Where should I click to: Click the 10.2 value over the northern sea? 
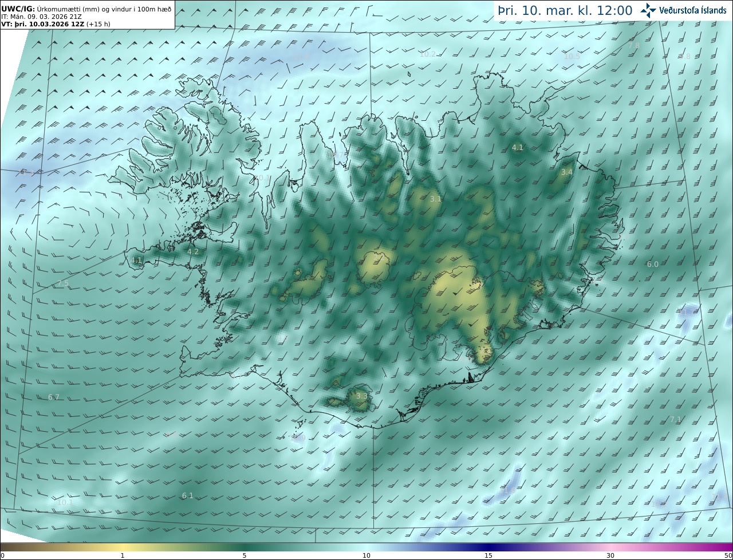click(x=428, y=54)
